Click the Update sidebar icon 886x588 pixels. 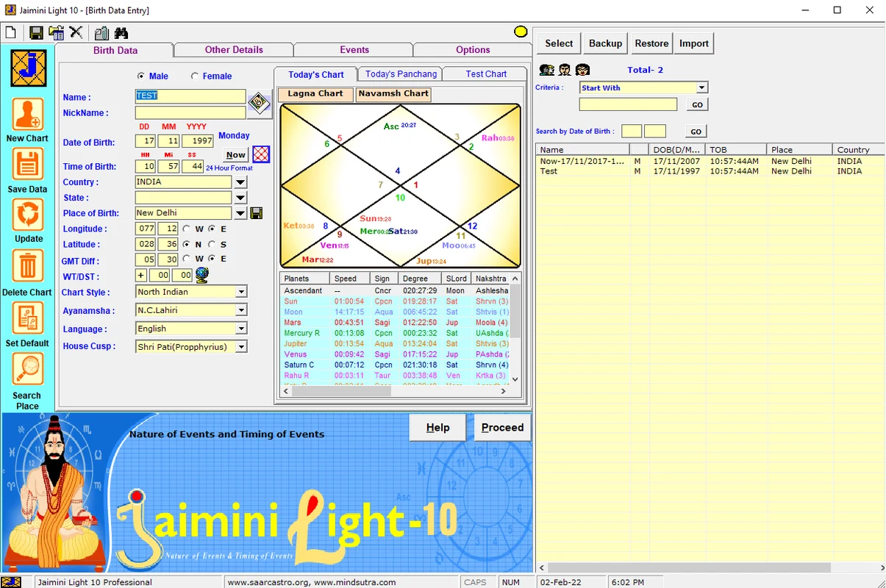(27, 216)
